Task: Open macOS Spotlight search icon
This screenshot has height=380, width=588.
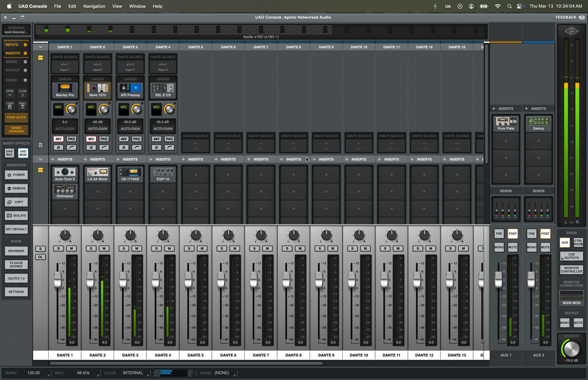Action: point(509,6)
